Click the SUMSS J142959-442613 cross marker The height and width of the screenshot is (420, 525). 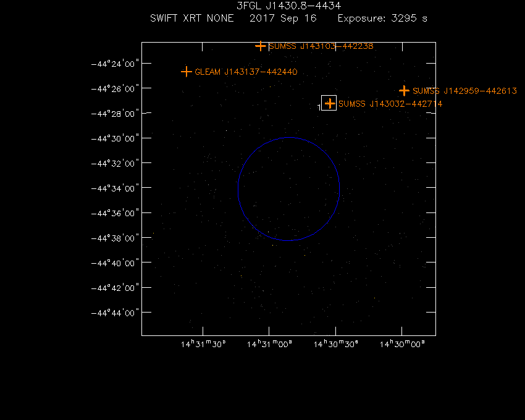click(404, 91)
